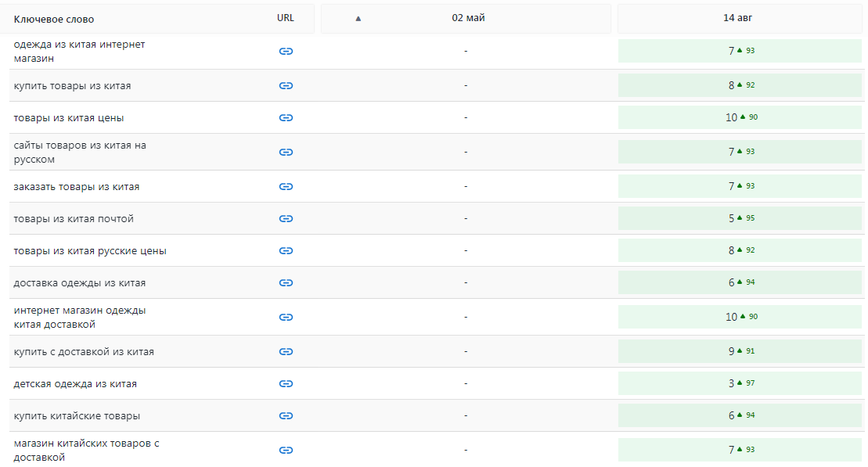Open URL icon for 'заказать товары из китая'
868x467 pixels.
point(286,187)
